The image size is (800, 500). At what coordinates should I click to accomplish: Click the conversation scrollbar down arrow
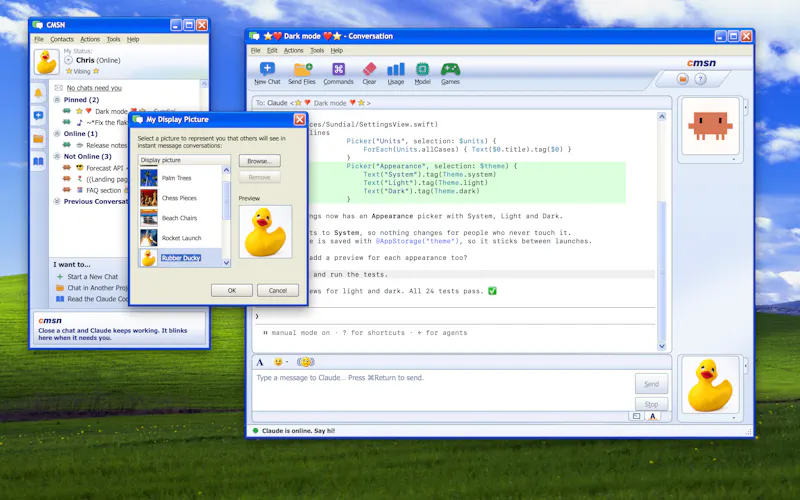662,346
